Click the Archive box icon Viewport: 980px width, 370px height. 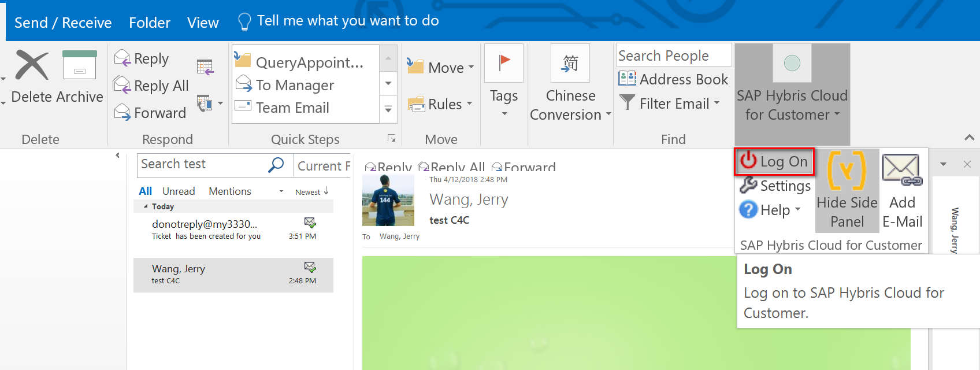pyautogui.click(x=80, y=64)
